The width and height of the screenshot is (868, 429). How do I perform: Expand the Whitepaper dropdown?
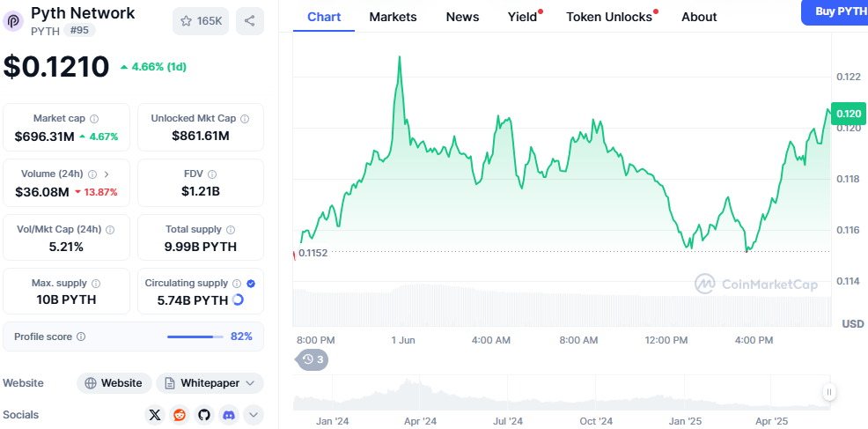[210, 383]
